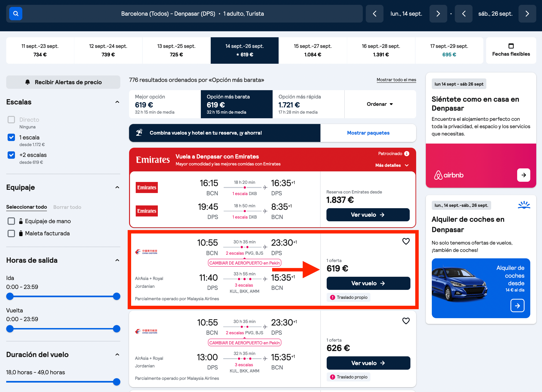Check Equipaje de mano option
The width and height of the screenshot is (542, 392).
(11, 221)
